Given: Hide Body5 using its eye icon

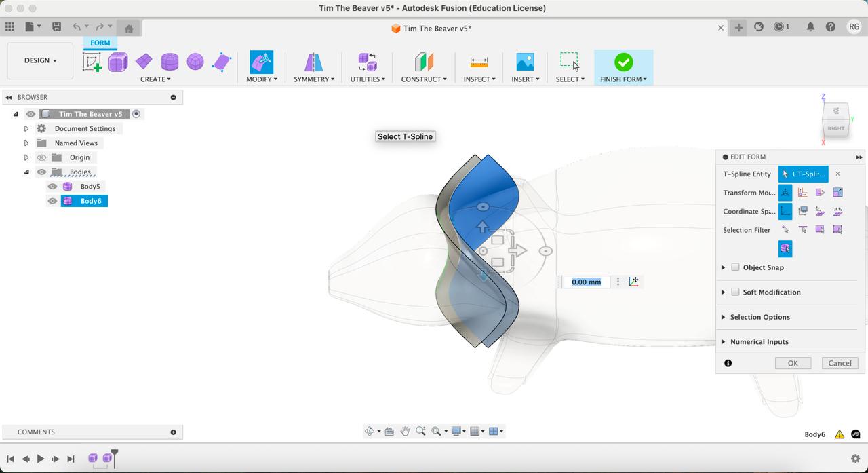Looking at the screenshot, I should 52,187.
